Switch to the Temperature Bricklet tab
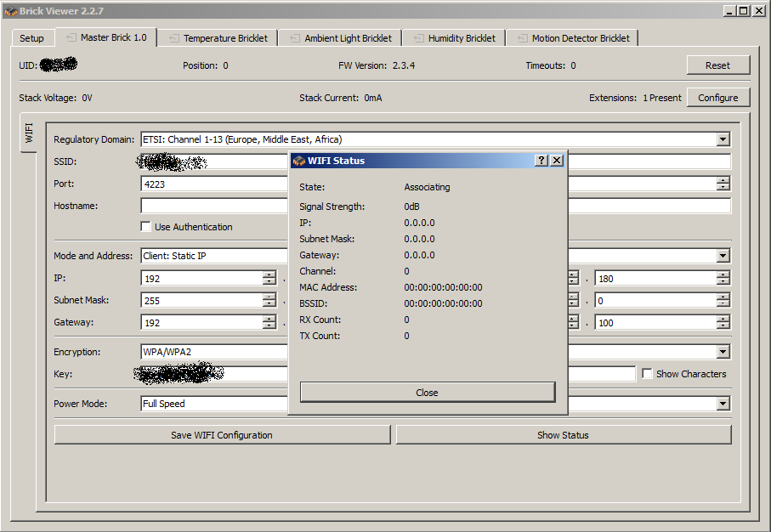The height and width of the screenshot is (532, 771). [x=219, y=38]
